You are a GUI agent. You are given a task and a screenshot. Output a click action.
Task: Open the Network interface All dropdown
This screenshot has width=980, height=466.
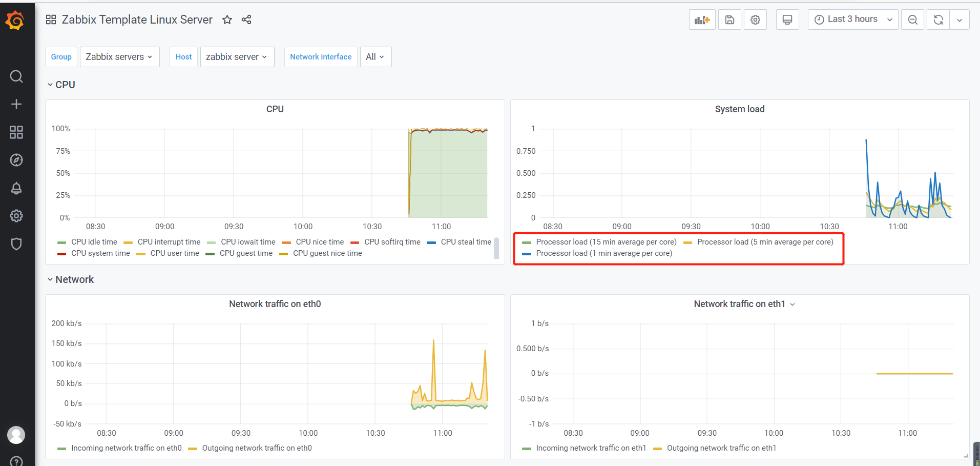coord(376,57)
